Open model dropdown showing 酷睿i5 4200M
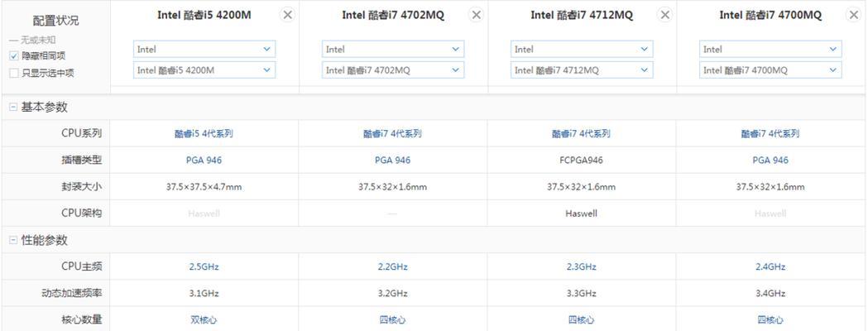The width and height of the screenshot is (868, 331). 204,70
